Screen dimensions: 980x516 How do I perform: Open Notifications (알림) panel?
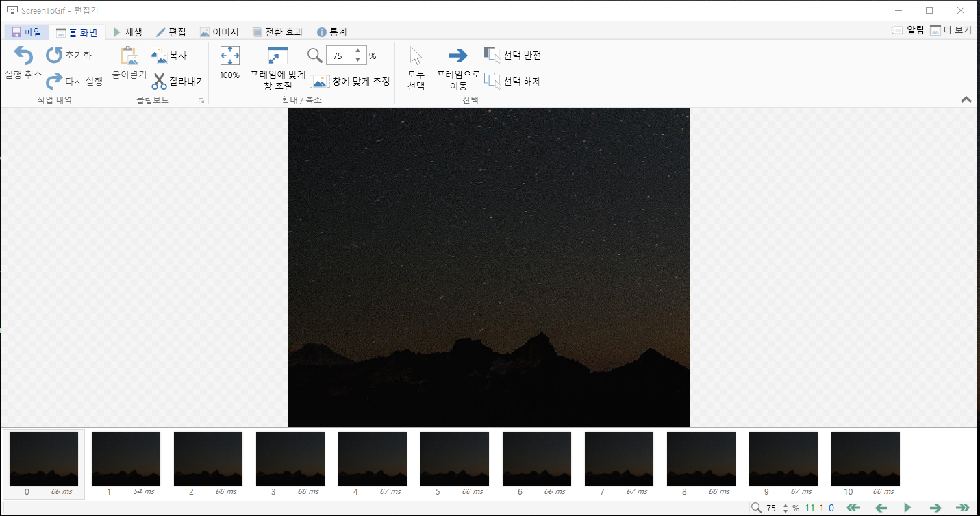pyautogui.click(x=907, y=30)
